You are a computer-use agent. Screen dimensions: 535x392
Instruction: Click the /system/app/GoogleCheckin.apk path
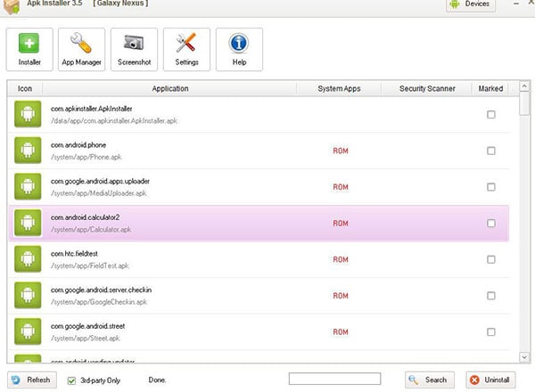(99, 302)
